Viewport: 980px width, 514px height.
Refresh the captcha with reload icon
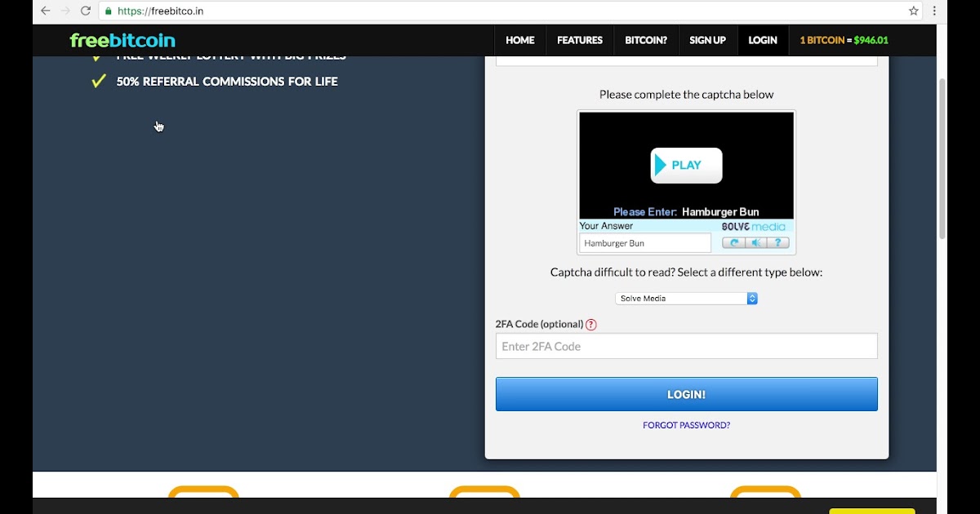(733, 243)
